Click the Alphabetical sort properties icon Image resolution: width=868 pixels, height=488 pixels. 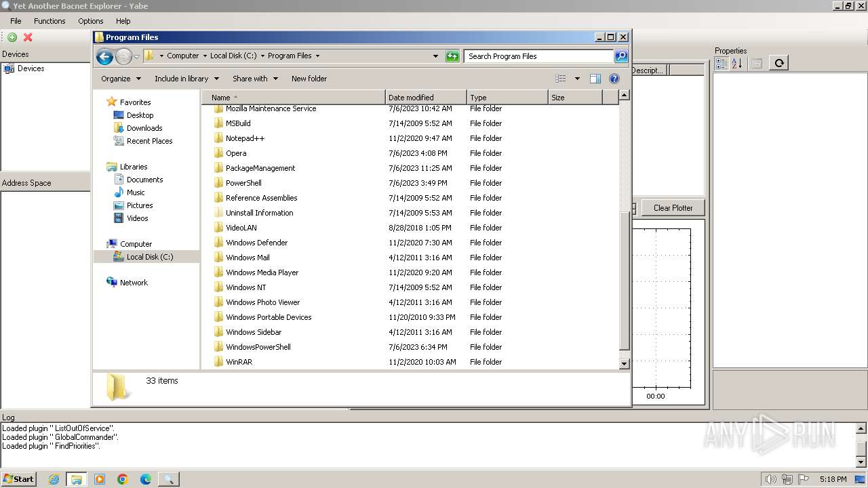point(736,63)
